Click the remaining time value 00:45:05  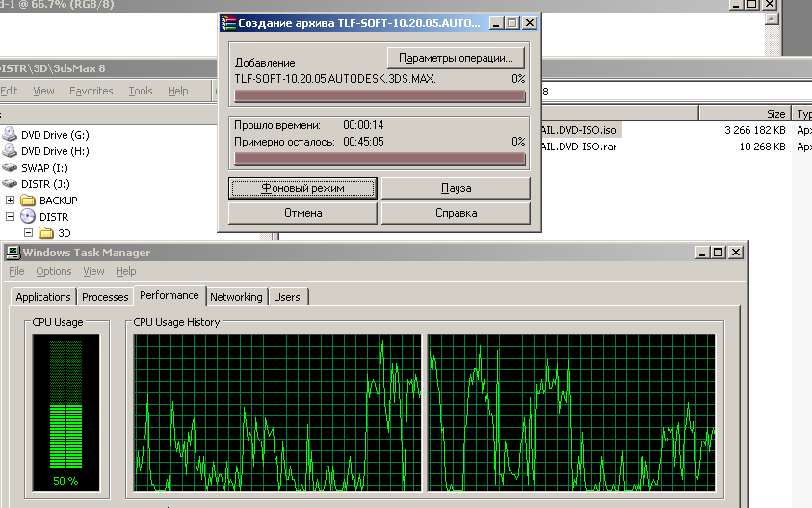click(x=363, y=142)
